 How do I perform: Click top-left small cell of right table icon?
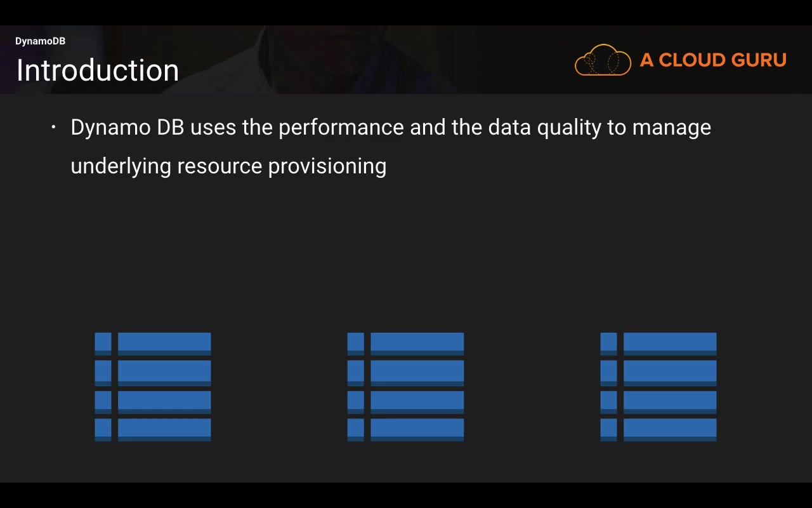608,343
